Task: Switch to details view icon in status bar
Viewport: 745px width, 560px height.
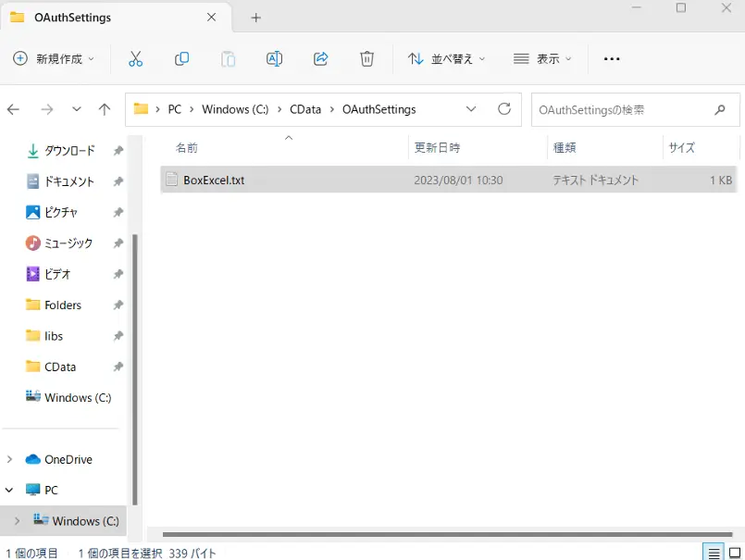Action: pos(714,553)
